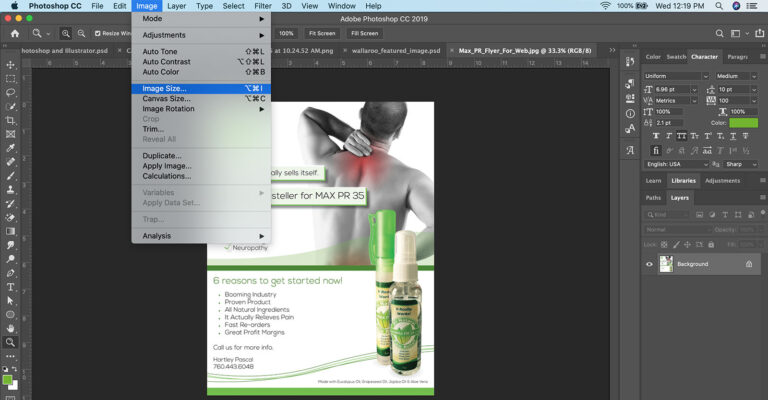This screenshot has width=768, height=400.
Task: Toggle Faux Italic in Character panel
Action: 669,136
